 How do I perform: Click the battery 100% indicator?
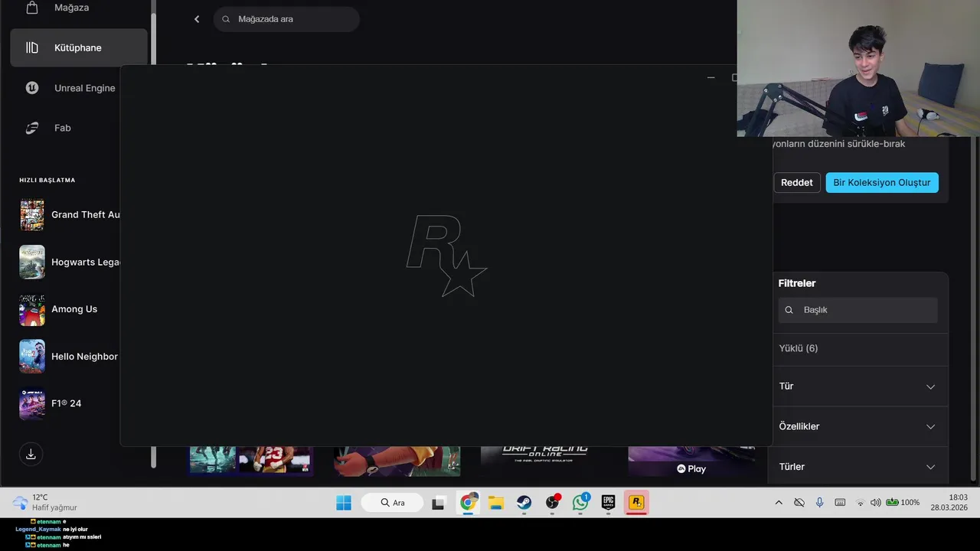coord(903,503)
